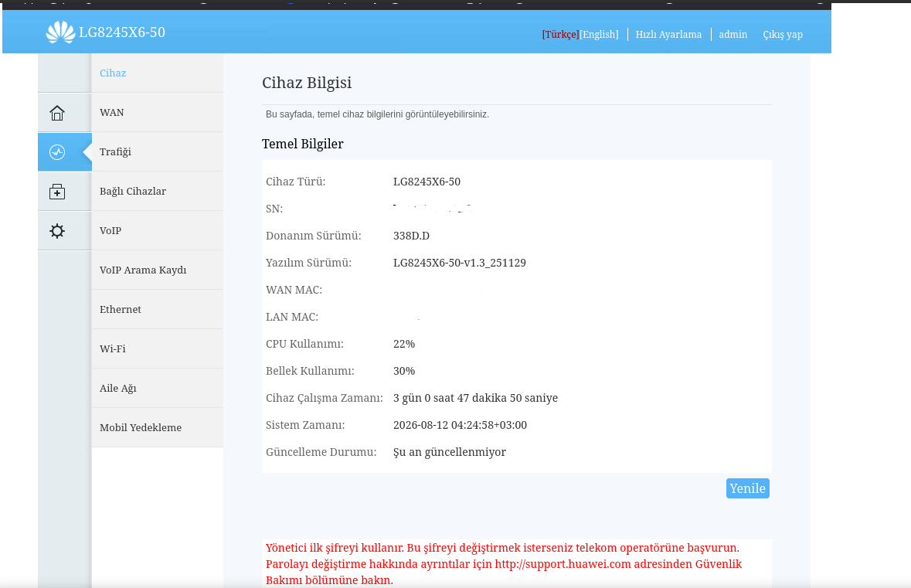Click CPU usage value 22%
911x588 pixels.
tap(404, 345)
